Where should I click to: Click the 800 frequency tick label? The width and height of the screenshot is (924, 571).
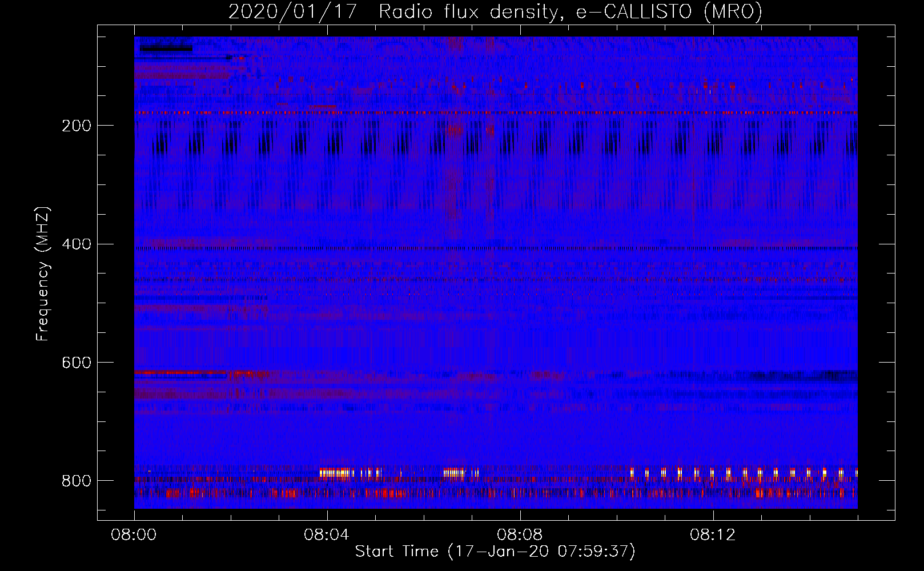pyautogui.click(x=77, y=481)
